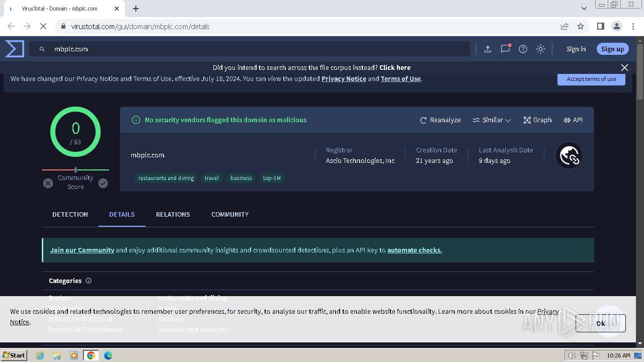The image size is (644, 362).
Task: Close the VirusTotal browser tab
Action: click(117, 9)
